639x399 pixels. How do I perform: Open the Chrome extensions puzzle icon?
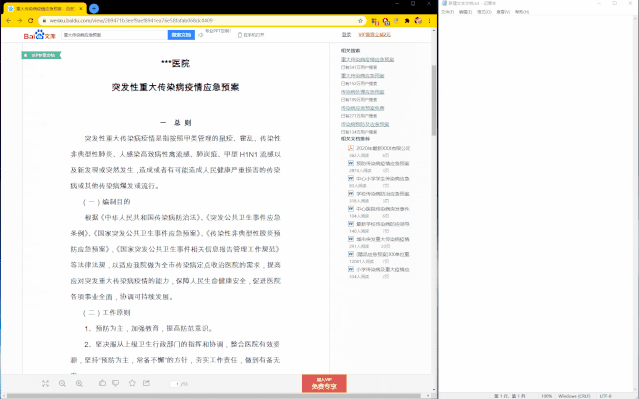(x=407, y=20)
